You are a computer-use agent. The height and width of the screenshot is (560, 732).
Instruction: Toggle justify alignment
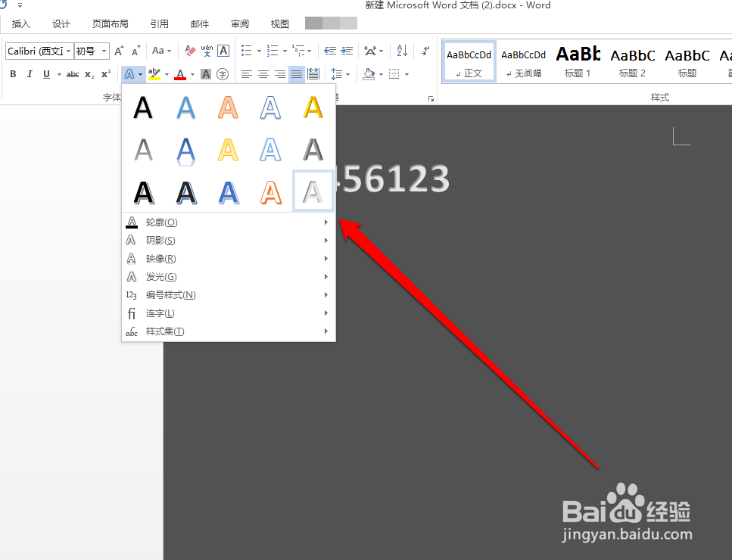click(297, 74)
